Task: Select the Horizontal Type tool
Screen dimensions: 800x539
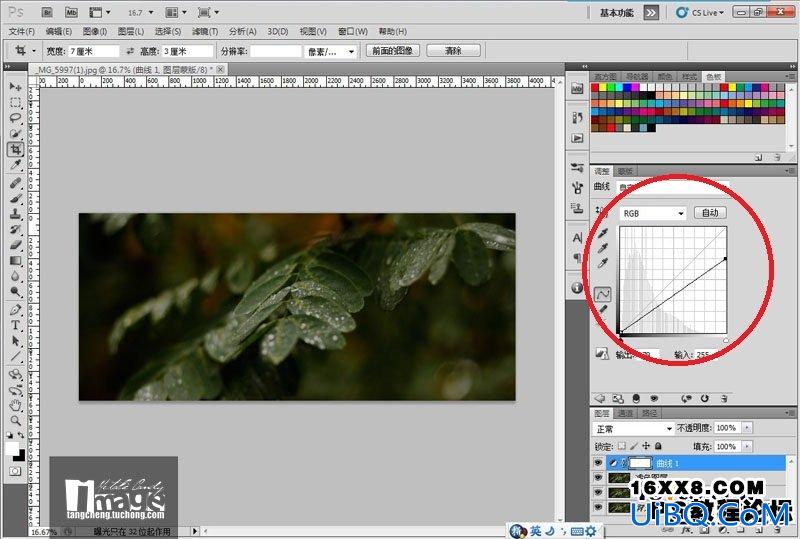Action: pyautogui.click(x=15, y=325)
